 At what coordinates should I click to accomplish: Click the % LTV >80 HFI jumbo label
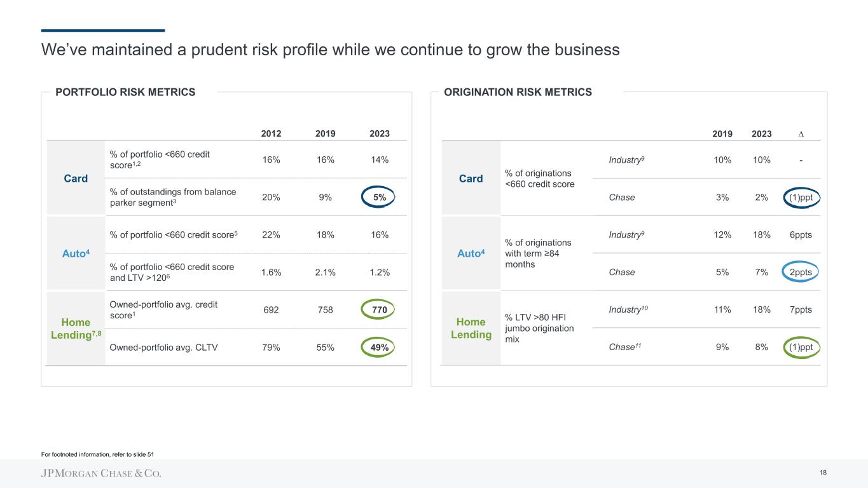coord(539,328)
